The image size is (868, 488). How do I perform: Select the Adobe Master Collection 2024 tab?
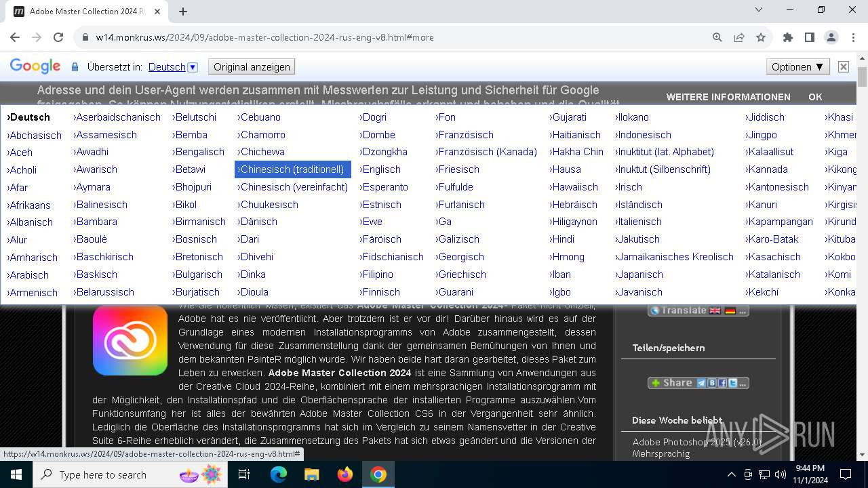coord(87,12)
